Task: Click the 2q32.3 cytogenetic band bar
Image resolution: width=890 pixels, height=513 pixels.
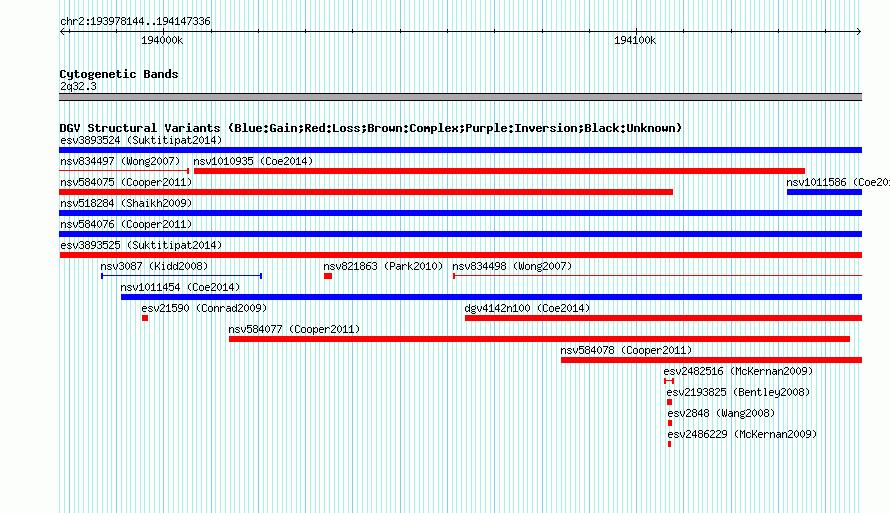Action: 460,97
